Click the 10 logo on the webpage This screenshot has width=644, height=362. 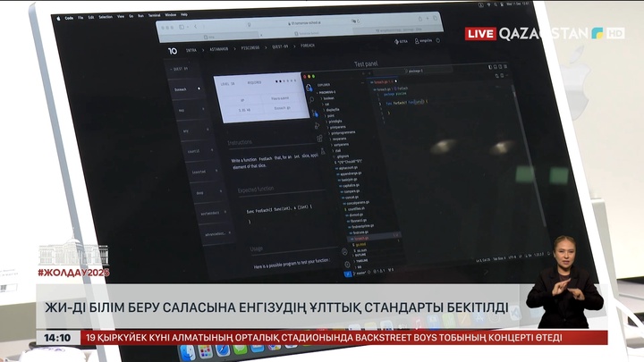click(173, 51)
